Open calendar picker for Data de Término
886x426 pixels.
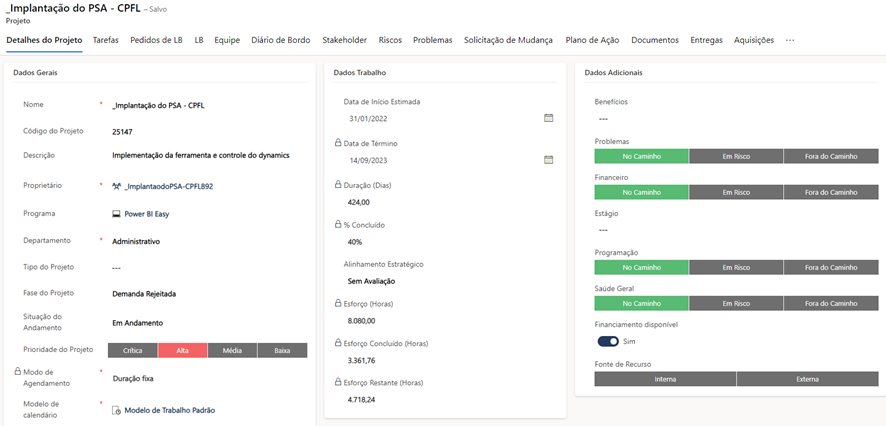[x=548, y=160]
